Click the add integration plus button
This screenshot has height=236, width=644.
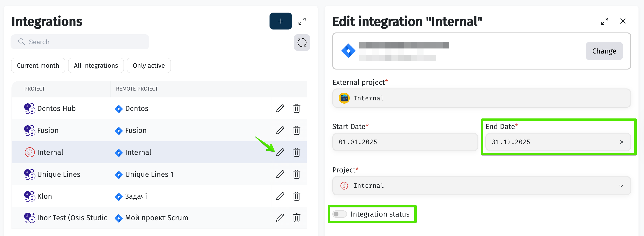pyautogui.click(x=280, y=21)
